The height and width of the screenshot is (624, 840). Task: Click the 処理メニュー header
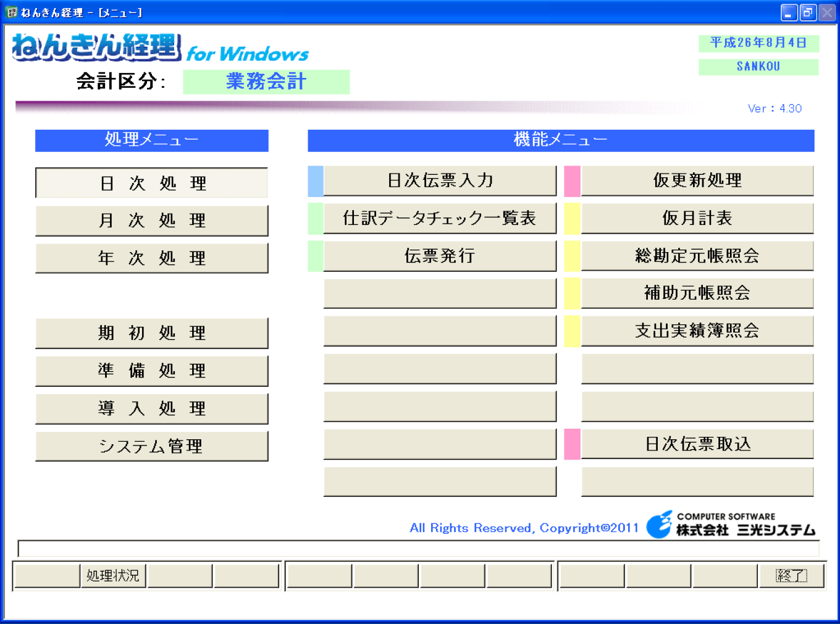pos(152,140)
